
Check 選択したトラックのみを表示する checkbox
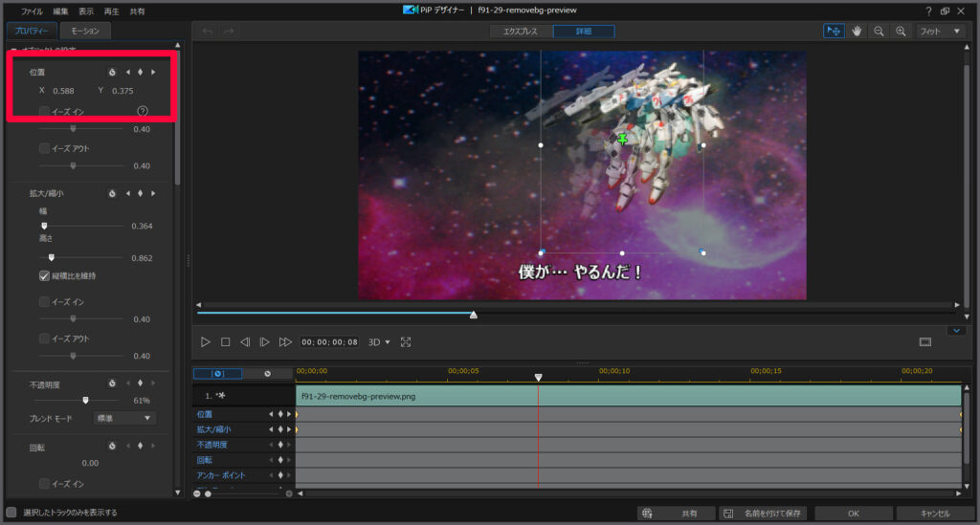pyautogui.click(x=11, y=513)
